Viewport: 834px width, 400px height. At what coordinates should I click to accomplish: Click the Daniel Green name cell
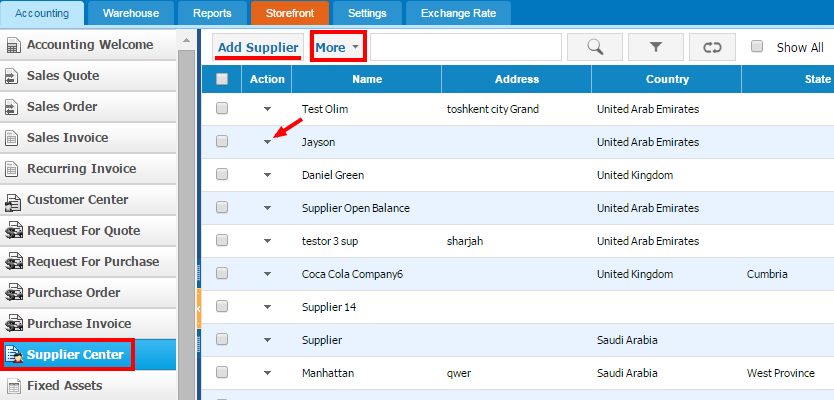[333, 176]
